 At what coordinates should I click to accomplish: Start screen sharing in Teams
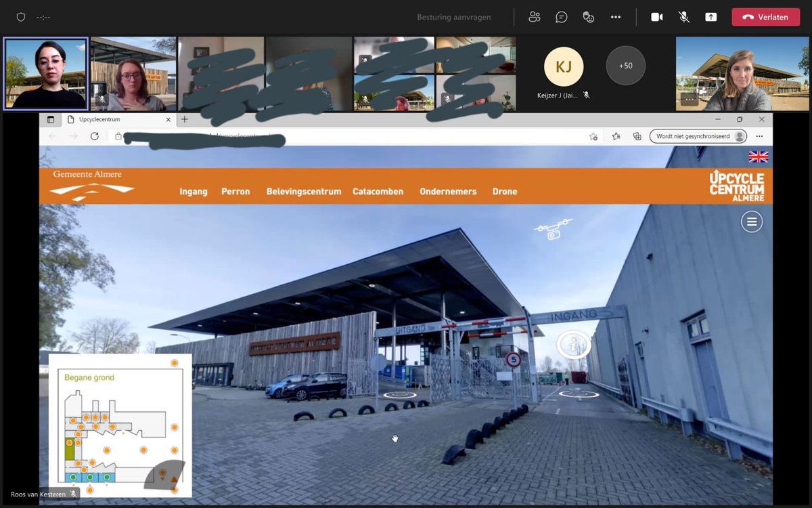tap(710, 16)
